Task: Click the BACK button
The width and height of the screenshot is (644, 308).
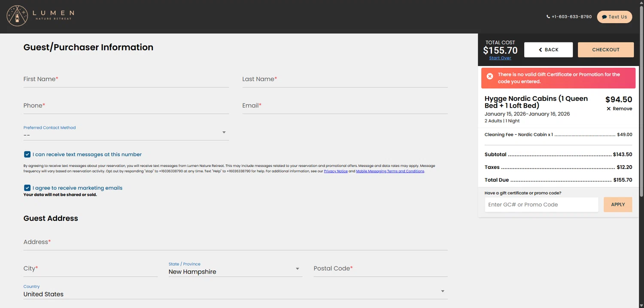Action: [548, 50]
